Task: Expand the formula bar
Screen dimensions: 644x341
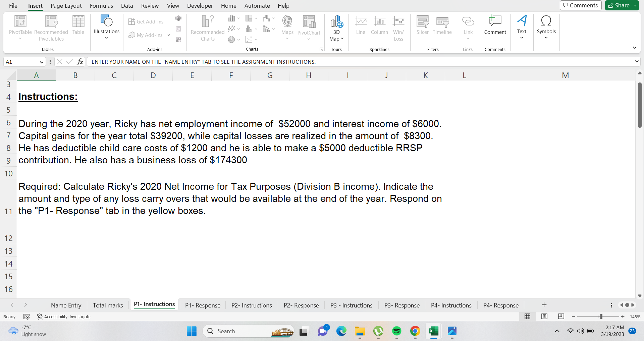Action: coord(636,62)
